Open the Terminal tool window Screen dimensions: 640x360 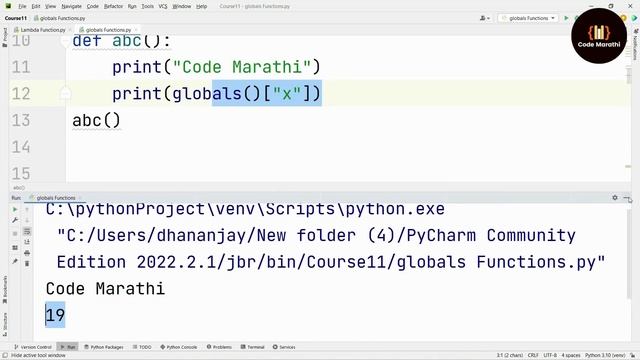pyautogui.click(x=253, y=347)
